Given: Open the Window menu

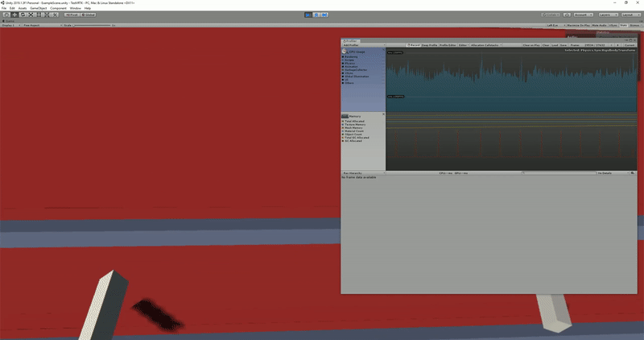Looking at the screenshot, I should [75, 8].
